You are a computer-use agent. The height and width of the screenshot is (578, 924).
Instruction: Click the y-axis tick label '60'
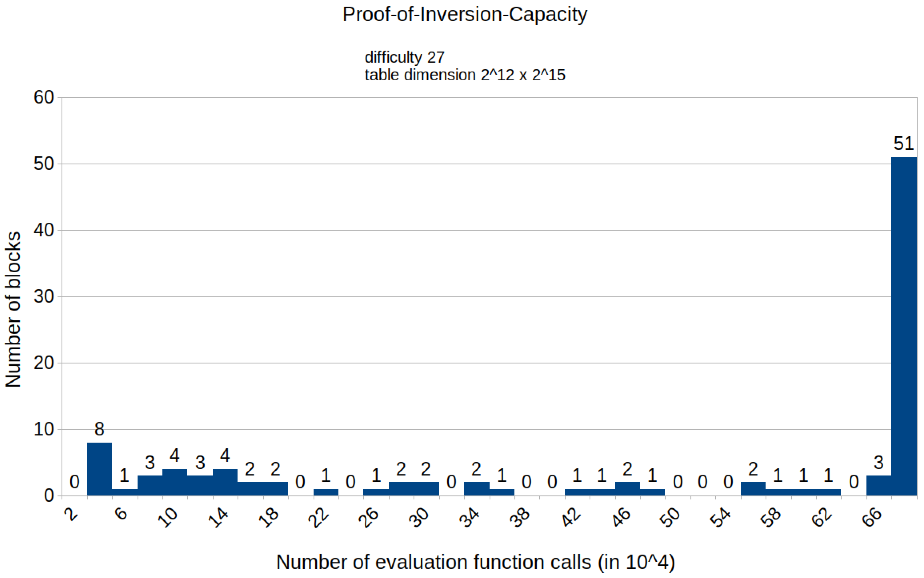(x=44, y=98)
